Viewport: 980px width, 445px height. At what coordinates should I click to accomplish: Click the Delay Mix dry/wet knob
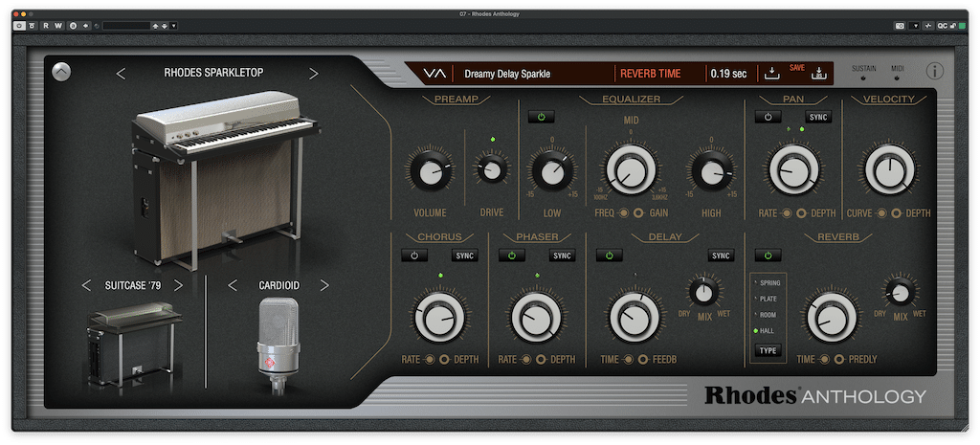704,291
